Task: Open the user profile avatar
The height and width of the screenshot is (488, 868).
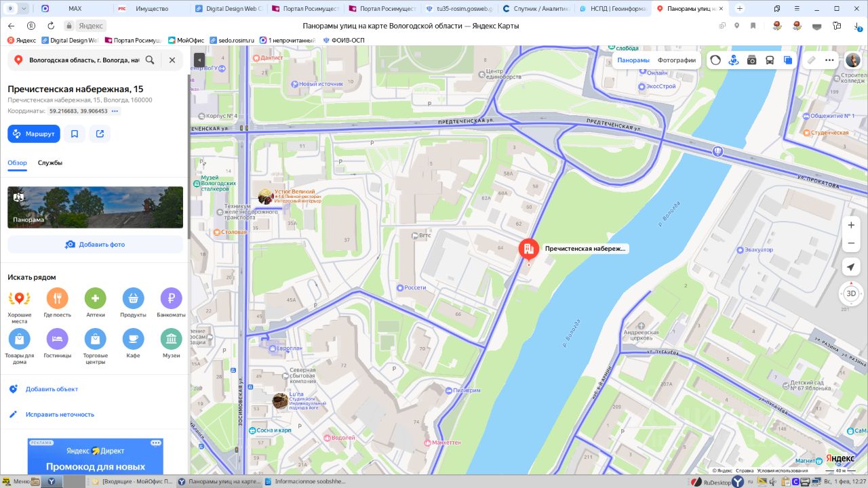Action: 852,60
